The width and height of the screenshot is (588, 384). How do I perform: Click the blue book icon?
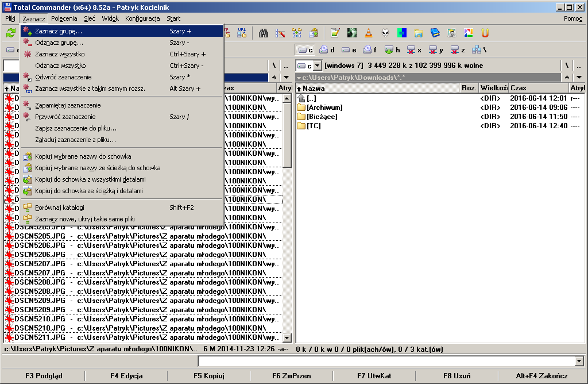click(435, 33)
